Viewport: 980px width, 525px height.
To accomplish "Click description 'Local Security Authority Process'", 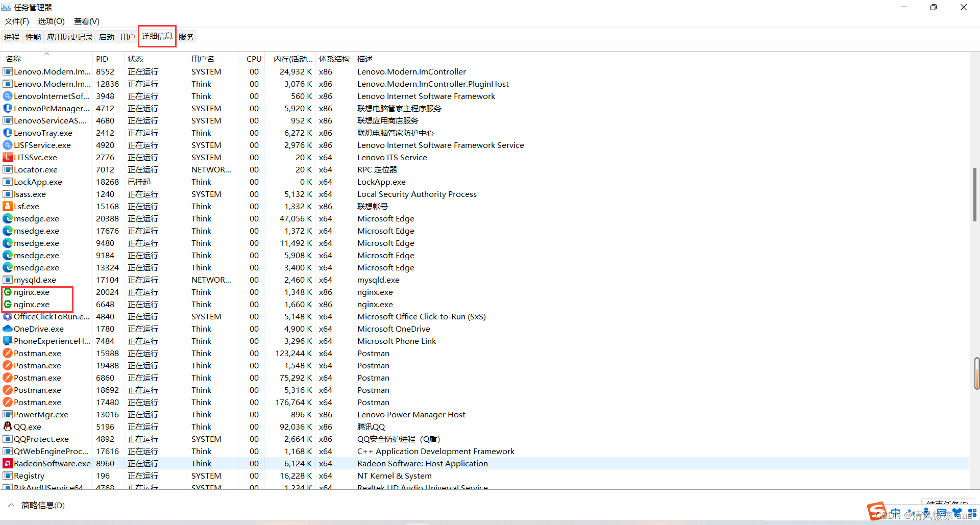I will click(x=417, y=194).
